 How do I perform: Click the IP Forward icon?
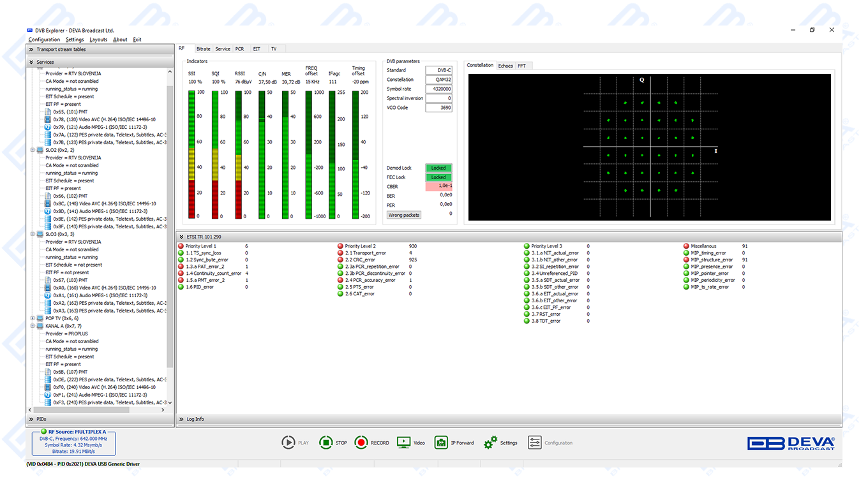tap(441, 443)
